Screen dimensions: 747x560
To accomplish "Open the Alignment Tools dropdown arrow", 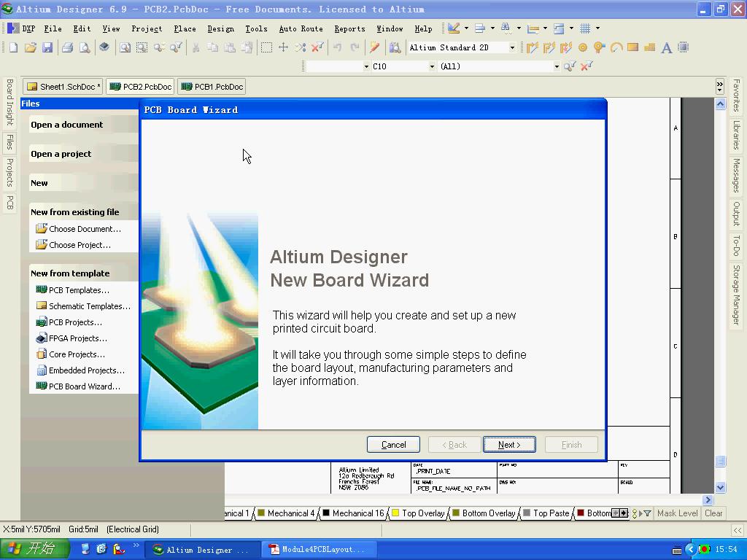I will click(492, 28).
